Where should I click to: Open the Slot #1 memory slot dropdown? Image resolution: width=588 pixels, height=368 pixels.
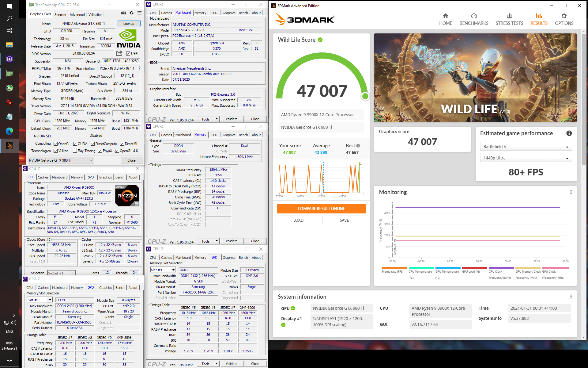pos(40,300)
